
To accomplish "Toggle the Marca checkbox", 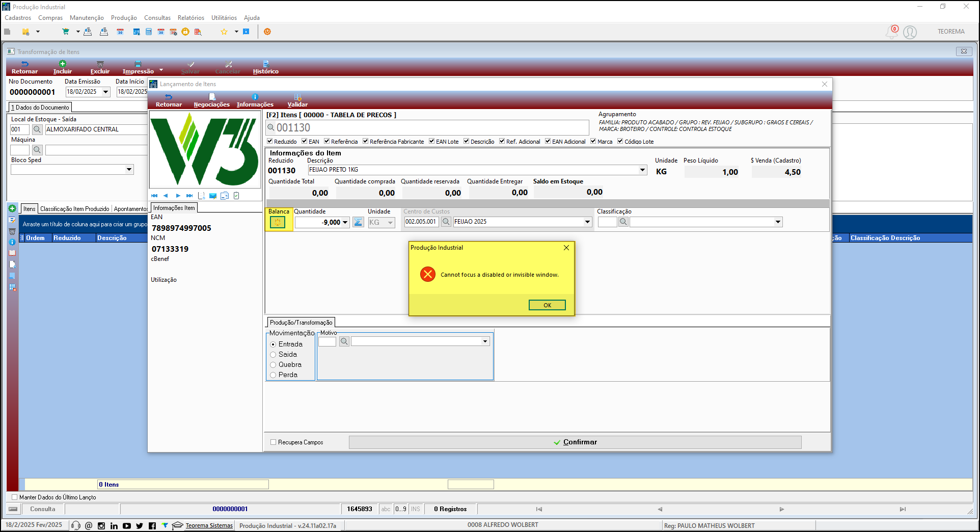I will pos(593,141).
